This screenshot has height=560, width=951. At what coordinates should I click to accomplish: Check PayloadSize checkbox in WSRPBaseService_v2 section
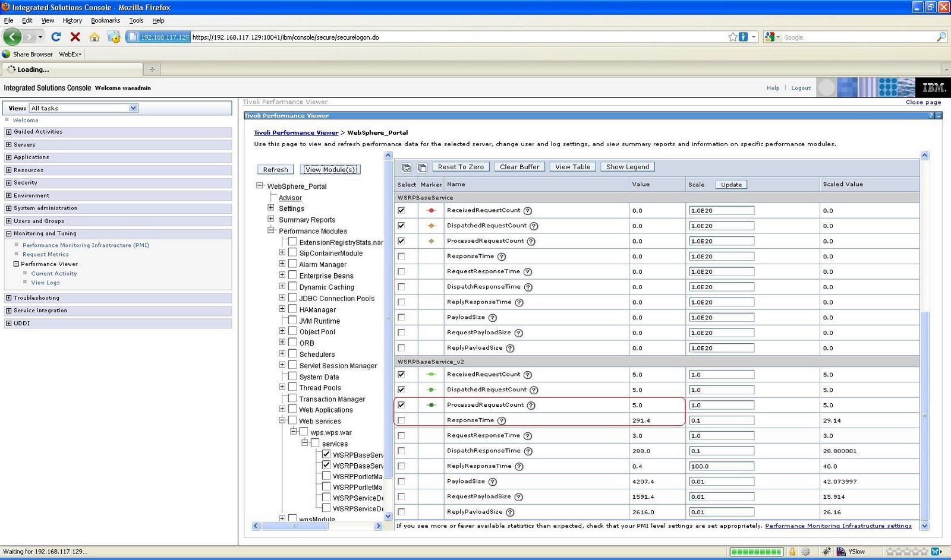[x=401, y=482]
